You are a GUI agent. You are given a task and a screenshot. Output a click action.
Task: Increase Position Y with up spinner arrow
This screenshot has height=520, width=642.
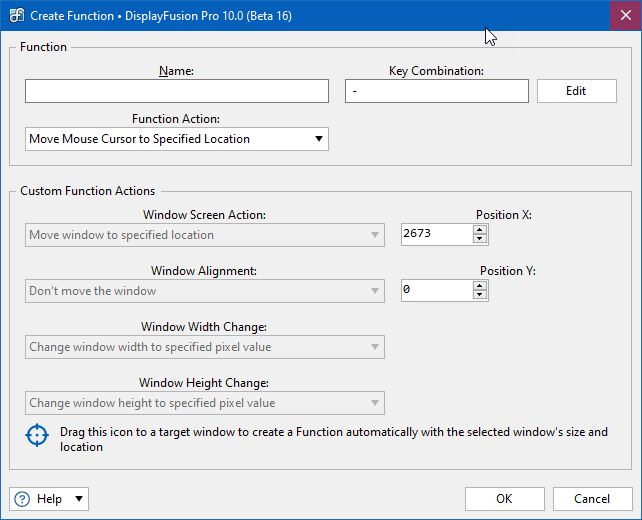coord(479,285)
